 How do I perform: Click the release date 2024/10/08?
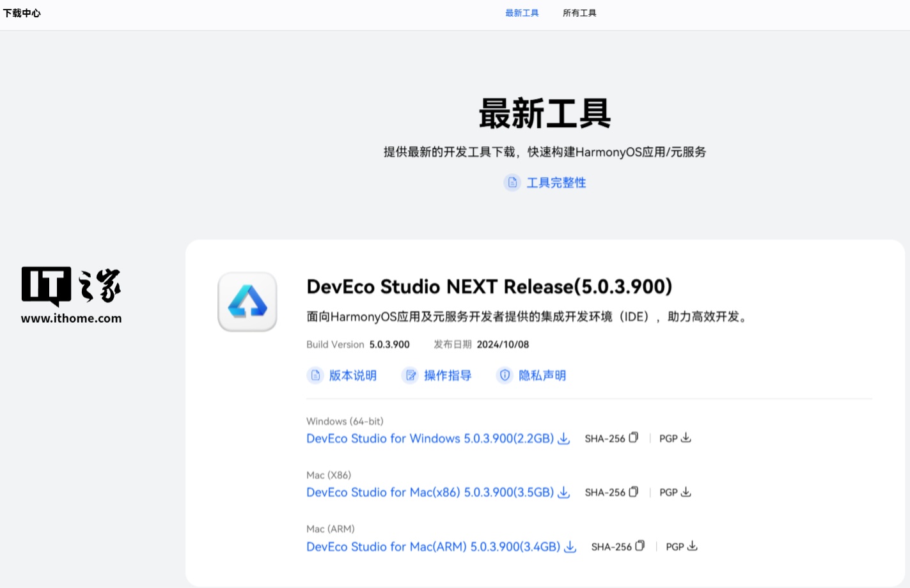pyautogui.click(x=503, y=344)
